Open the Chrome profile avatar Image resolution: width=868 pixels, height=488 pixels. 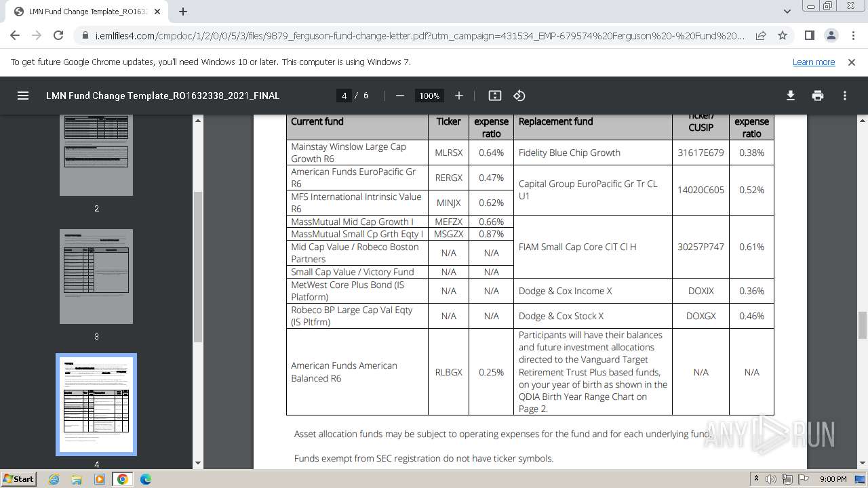point(831,35)
